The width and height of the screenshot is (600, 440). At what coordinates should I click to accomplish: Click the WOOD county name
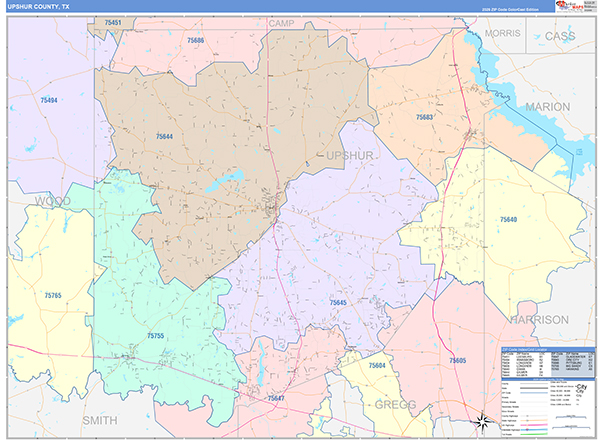(x=53, y=201)
